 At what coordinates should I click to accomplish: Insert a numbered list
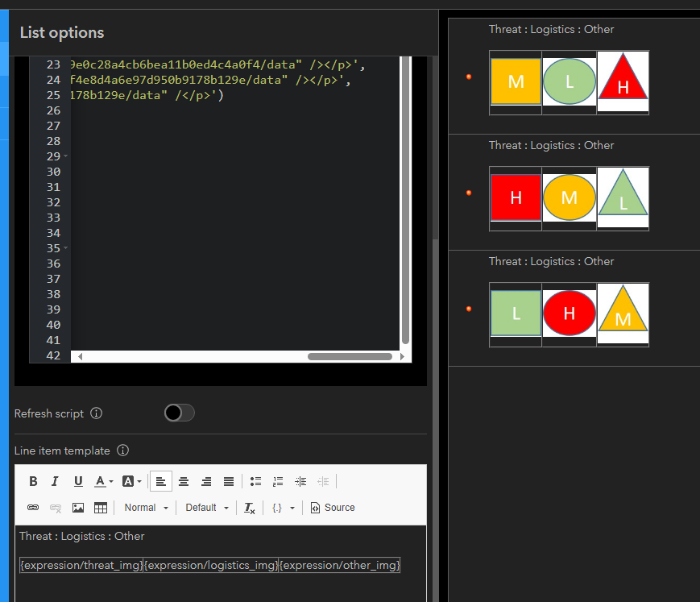point(278,481)
